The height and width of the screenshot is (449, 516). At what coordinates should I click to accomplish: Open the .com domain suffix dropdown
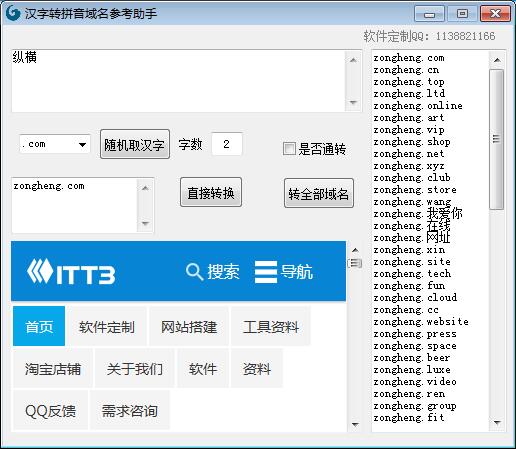pos(55,144)
